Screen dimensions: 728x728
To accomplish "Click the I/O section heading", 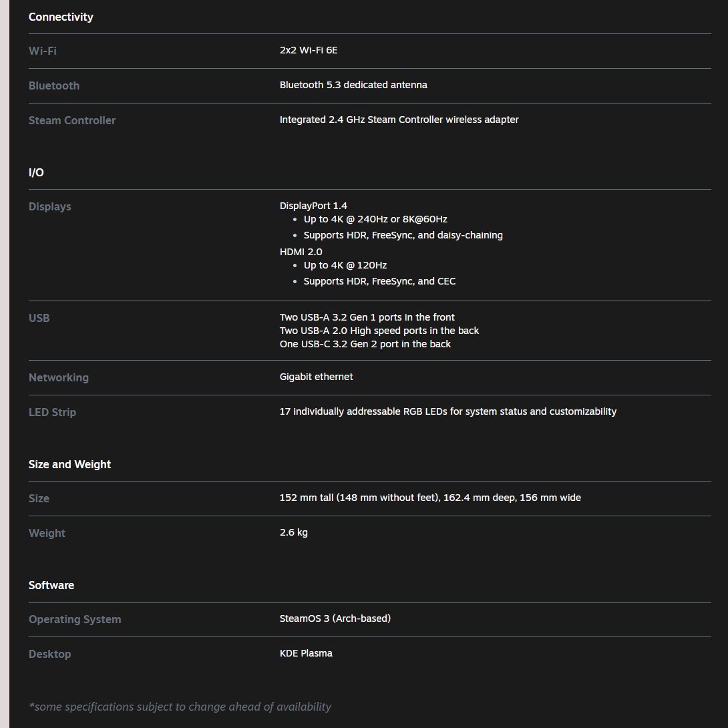I will click(36, 172).
